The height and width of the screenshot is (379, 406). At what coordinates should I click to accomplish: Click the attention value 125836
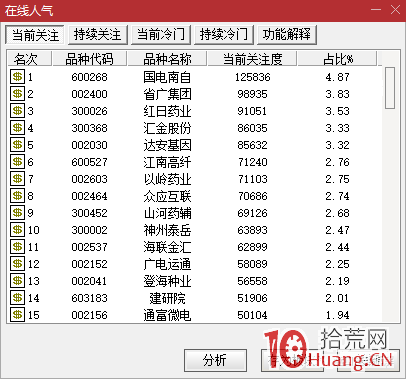[252, 77]
